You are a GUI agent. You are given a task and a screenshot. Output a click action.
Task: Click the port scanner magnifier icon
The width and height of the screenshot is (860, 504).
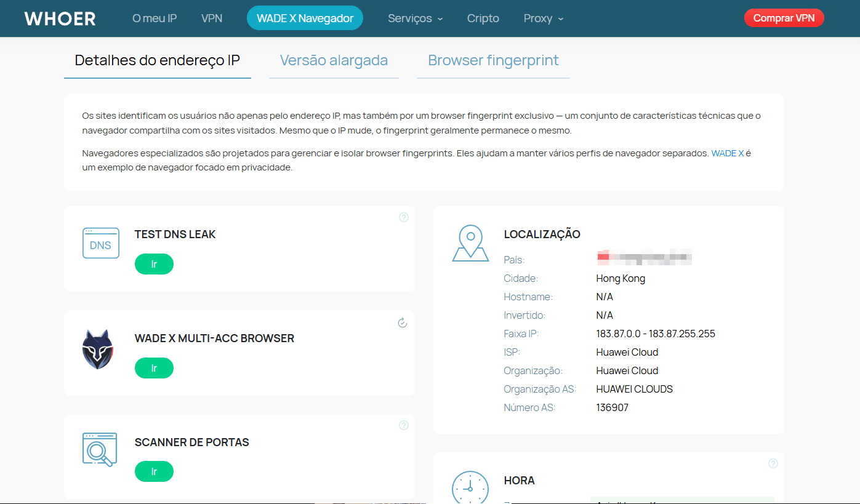[100, 450]
